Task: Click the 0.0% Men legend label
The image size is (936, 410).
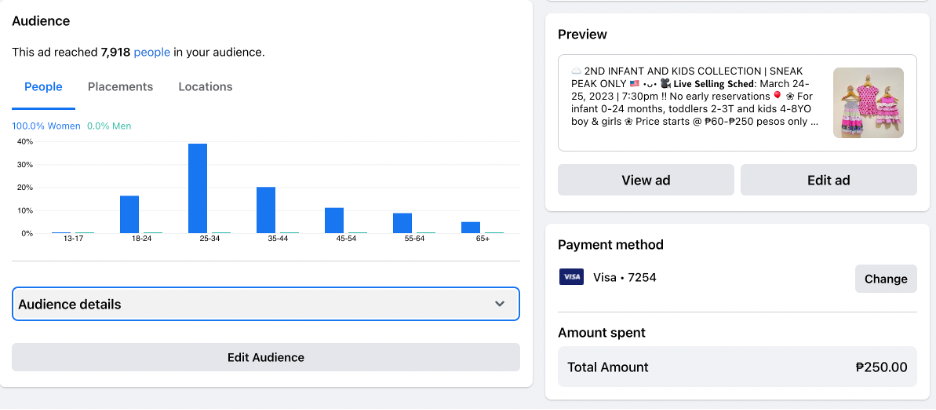Action: (109, 126)
